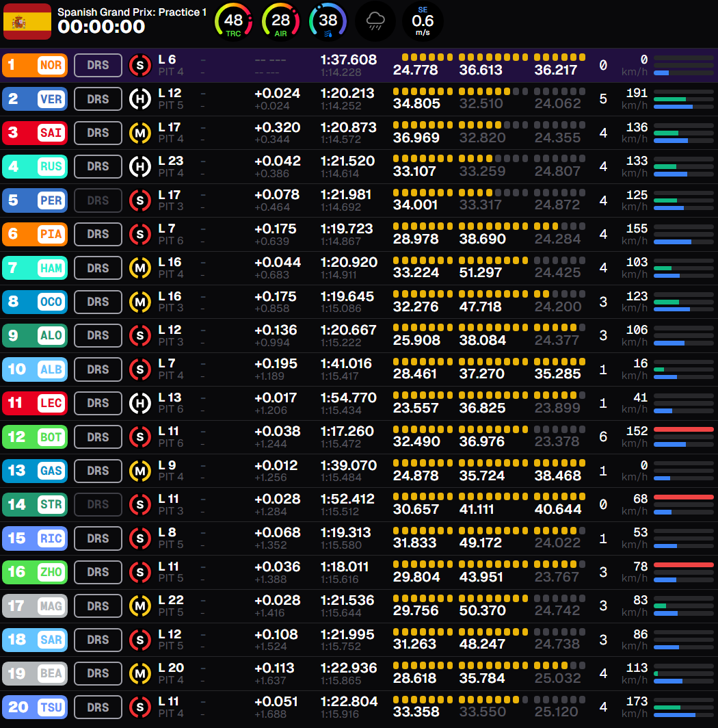Image resolution: width=718 pixels, height=728 pixels.
Task: Click the DRS indicator for HAM
Action: [98, 268]
